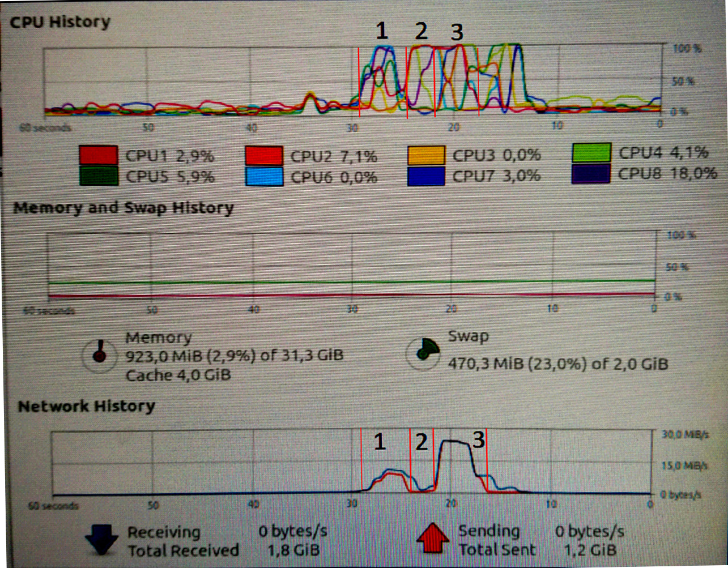Click the CPU4 4,1% label
The width and height of the screenshot is (728, 568).
(663, 152)
